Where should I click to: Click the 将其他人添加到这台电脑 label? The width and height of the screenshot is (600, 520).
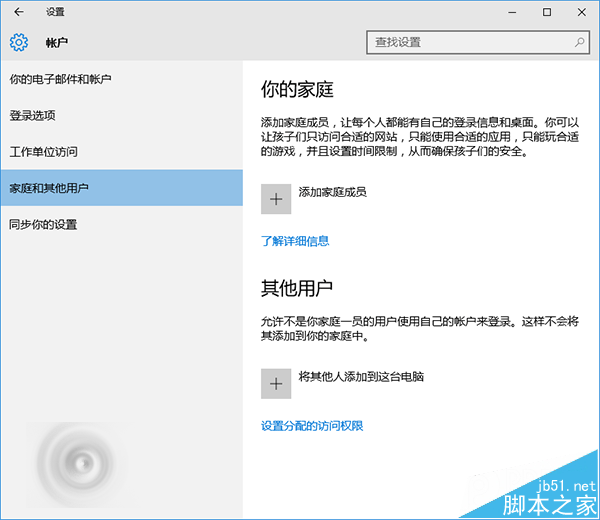(x=361, y=377)
